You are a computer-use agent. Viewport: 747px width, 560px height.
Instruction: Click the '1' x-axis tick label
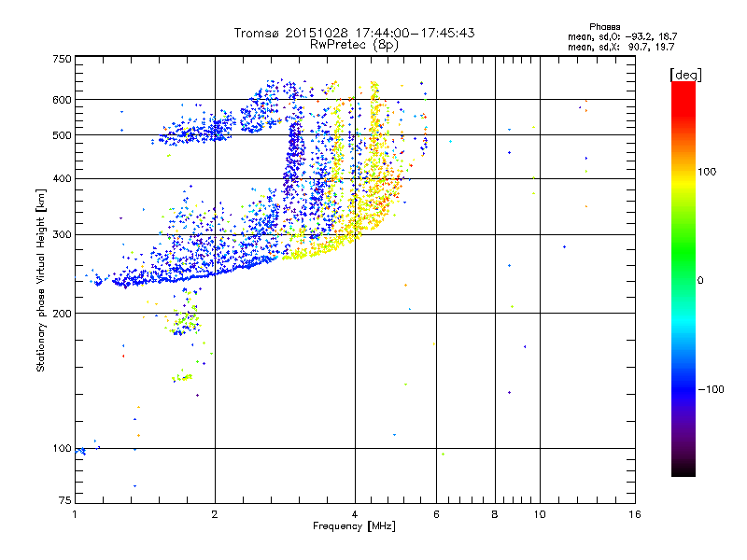[75, 514]
